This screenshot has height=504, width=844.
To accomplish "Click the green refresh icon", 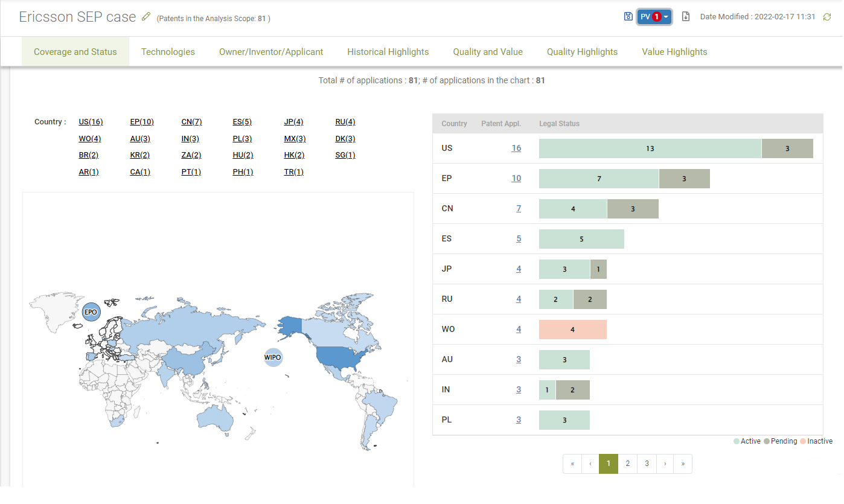I will pos(827,17).
